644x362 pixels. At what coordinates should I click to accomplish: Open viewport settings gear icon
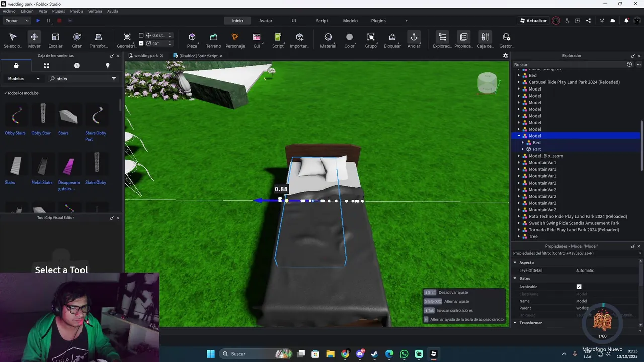coord(506,56)
